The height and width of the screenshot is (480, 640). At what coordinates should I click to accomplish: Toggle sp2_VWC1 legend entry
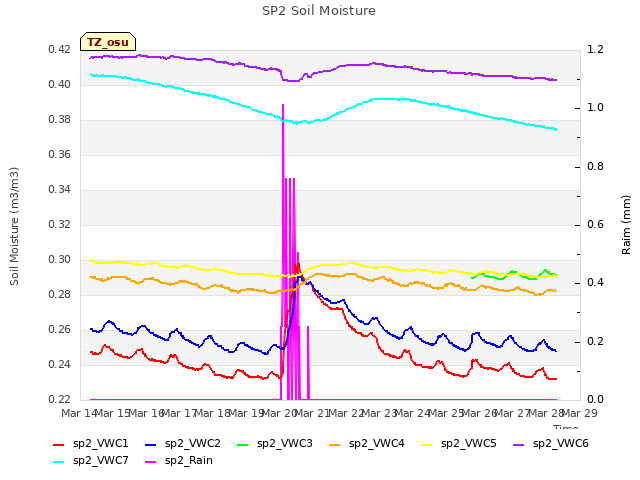coord(91,443)
